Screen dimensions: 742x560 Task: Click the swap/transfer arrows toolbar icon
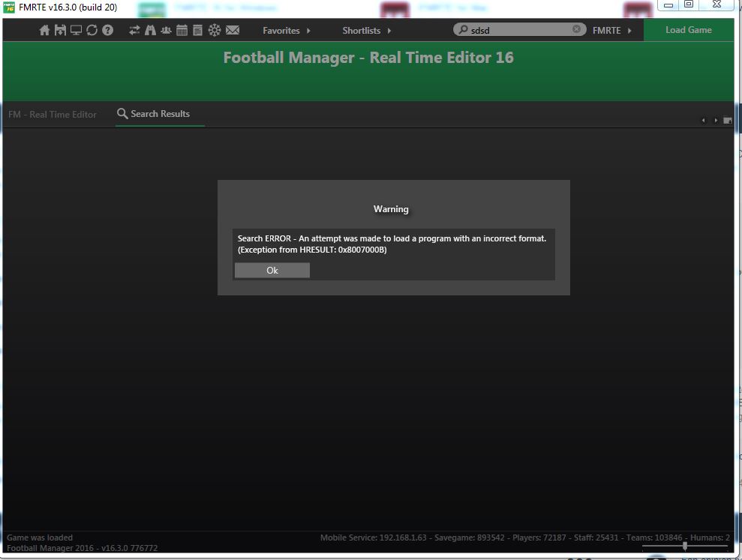(134, 30)
